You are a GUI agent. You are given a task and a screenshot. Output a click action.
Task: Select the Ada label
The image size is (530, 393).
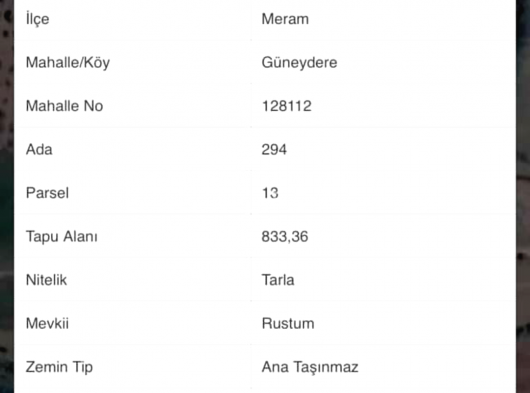point(39,149)
